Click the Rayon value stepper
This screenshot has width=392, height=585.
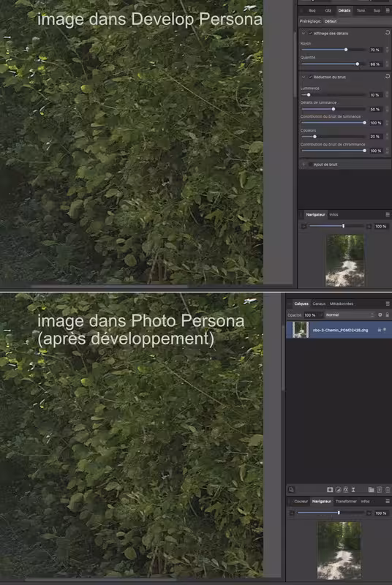(x=388, y=50)
